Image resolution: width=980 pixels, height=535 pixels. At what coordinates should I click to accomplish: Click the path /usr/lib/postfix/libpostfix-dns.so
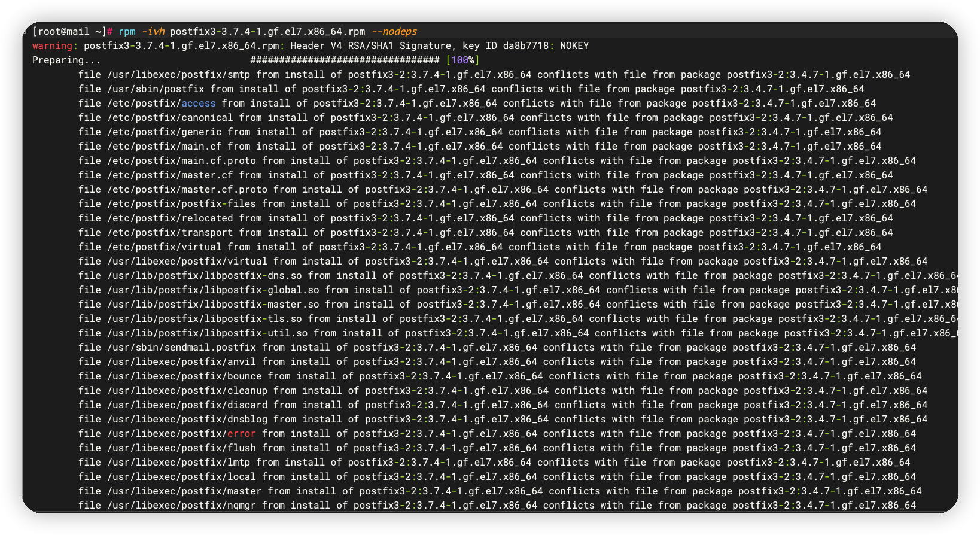tap(205, 275)
